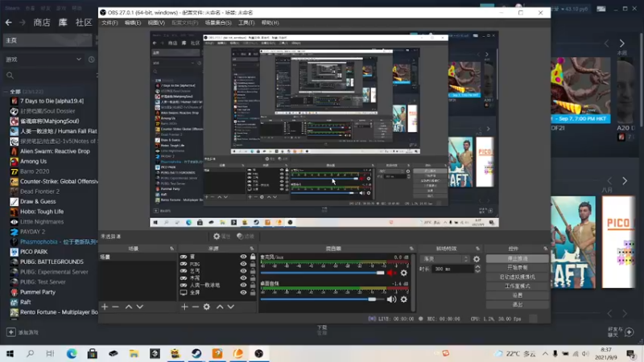Pop out the Sources dock panel icon
This screenshot has height=362, width=644.
(252, 249)
